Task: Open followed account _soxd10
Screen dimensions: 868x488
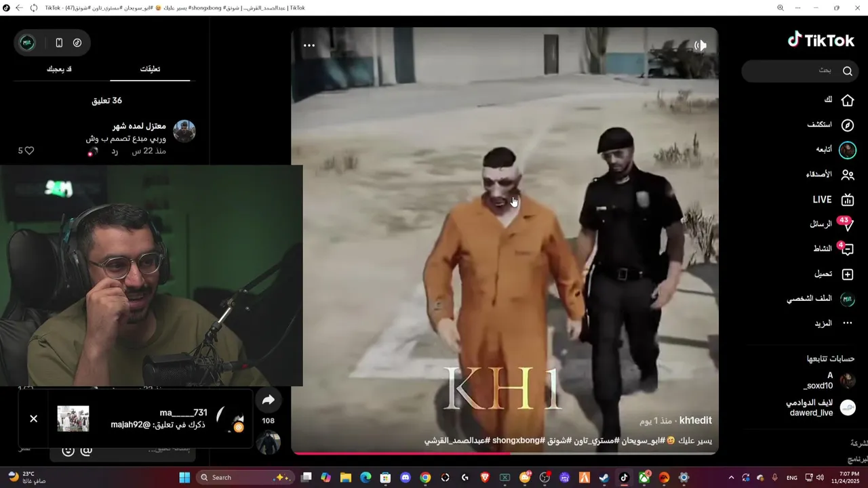Action: click(829, 381)
